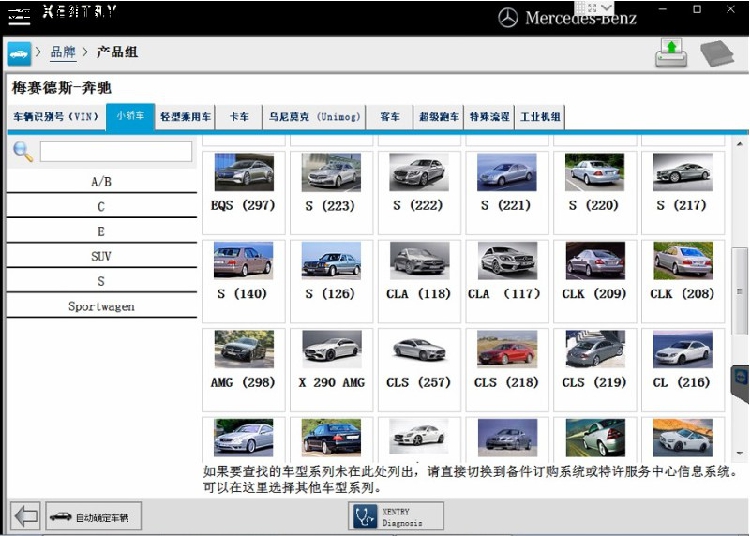Viewport: 750px width, 536px height.
Task: Switch to the 卡车 tab
Action: (239, 117)
